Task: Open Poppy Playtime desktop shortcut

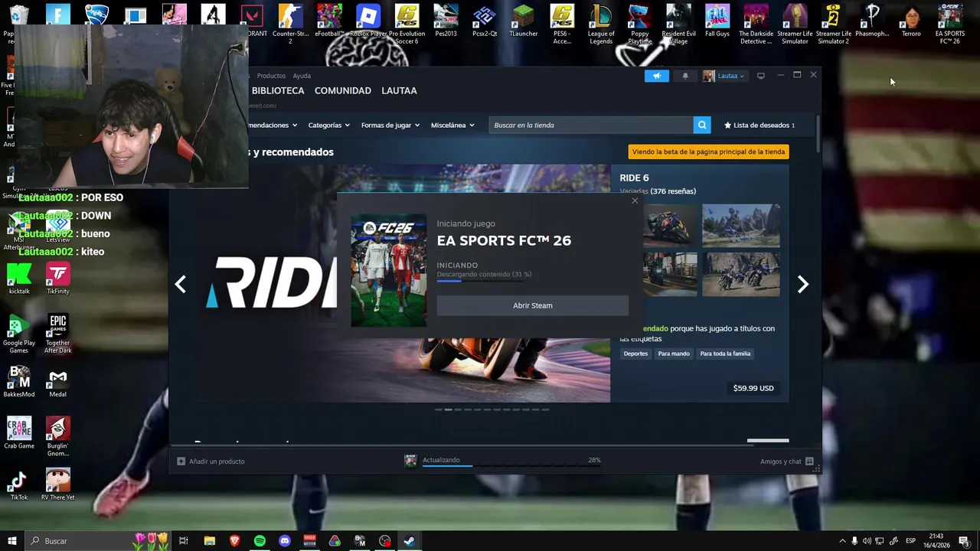Action: [x=640, y=23]
